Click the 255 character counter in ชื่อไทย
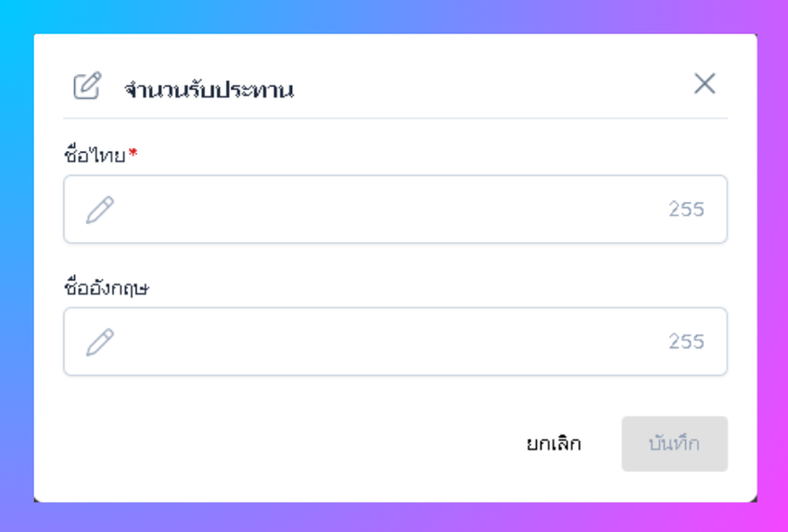 coord(686,209)
